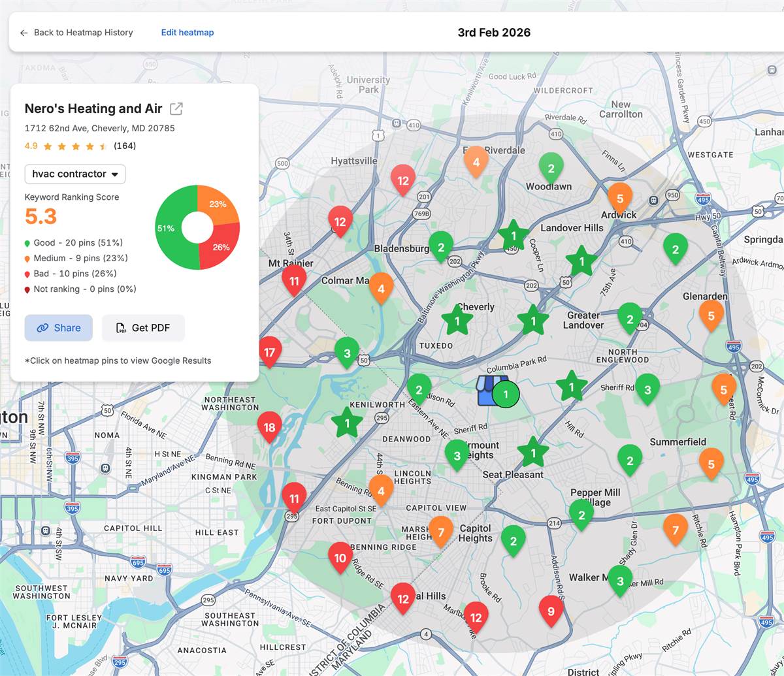Click orange pin 4 at Colmar Manor
Image resolution: width=784 pixels, height=676 pixels.
point(381,289)
